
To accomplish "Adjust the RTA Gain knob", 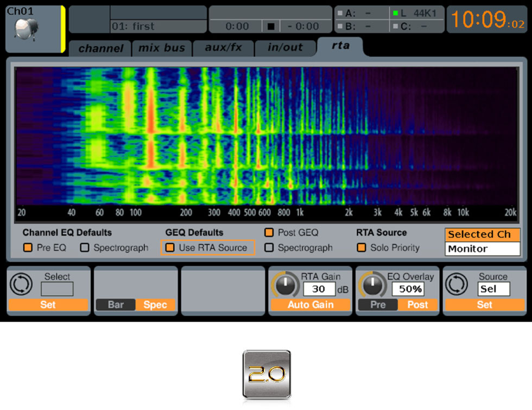I will point(283,284).
